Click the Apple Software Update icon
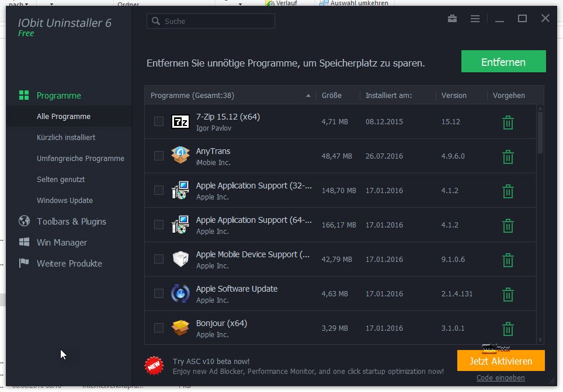The image size is (563, 392). pos(180,293)
